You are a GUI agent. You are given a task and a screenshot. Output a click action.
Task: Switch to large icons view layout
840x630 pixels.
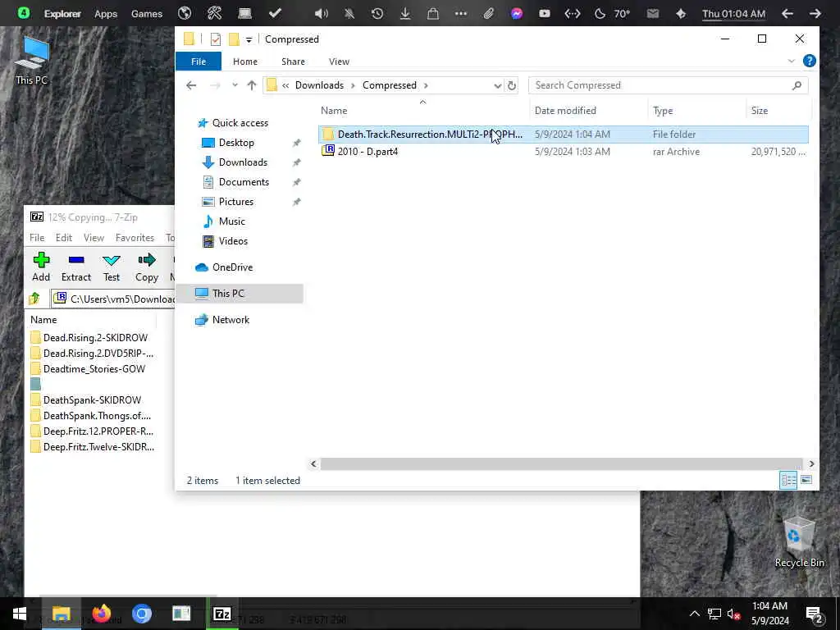806,480
